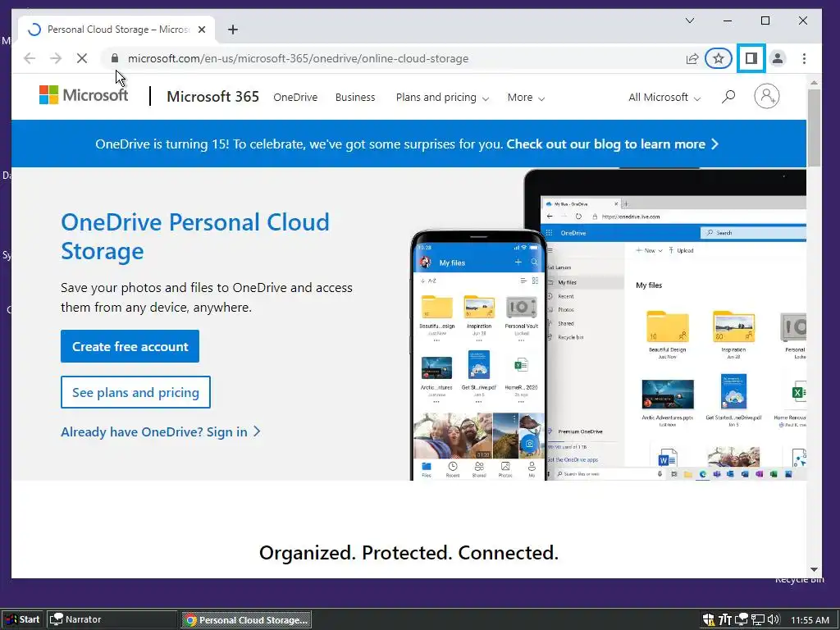Click the Microsoft logo

click(x=84, y=95)
